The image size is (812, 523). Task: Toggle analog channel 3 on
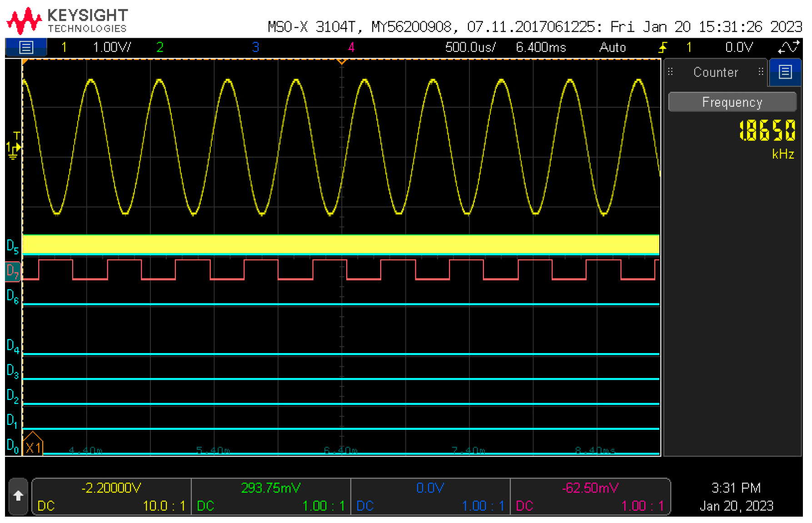(x=256, y=47)
